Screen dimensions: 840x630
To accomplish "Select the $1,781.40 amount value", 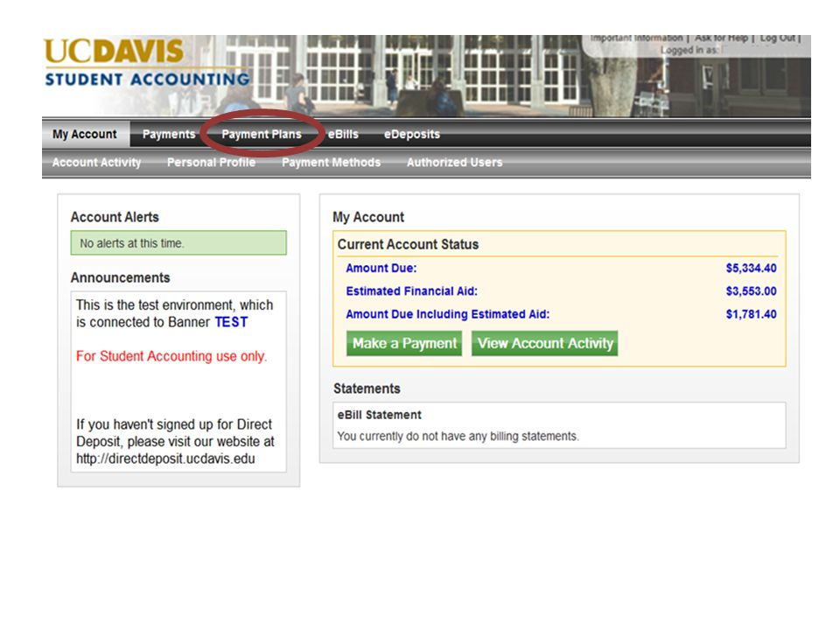I will coord(751,314).
